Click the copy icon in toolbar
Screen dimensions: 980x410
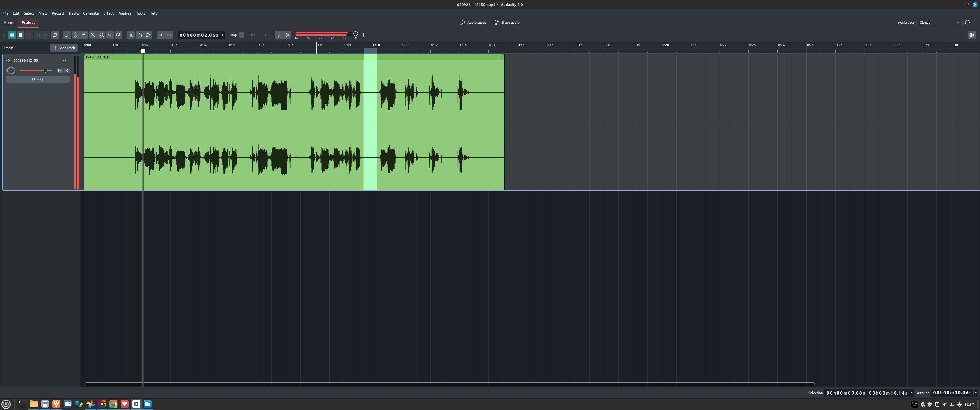pos(140,35)
